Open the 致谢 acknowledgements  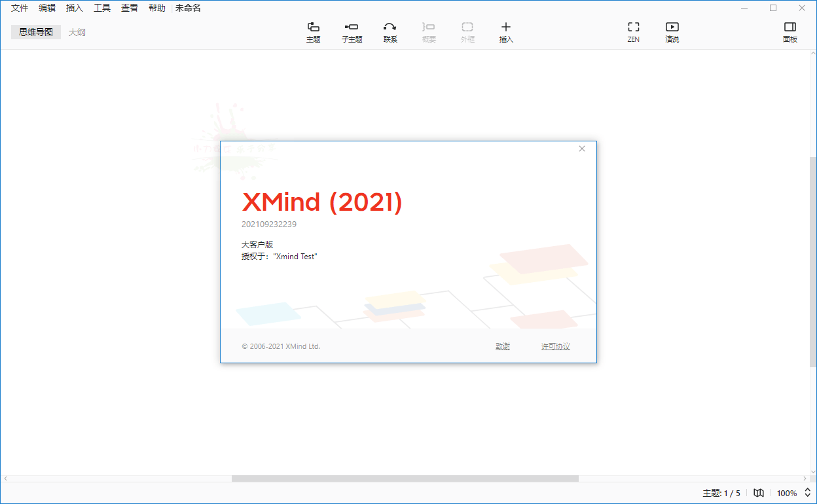(503, 346)
